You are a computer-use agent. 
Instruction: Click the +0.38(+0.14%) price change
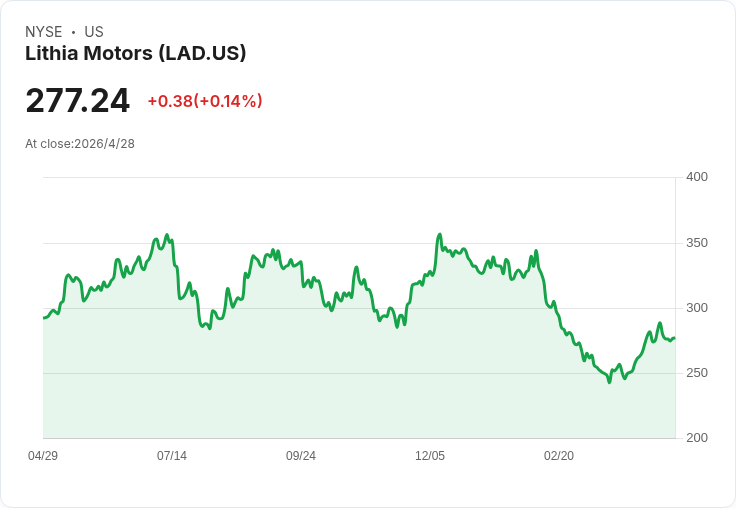pyautogui.click(x=205, y=101)
